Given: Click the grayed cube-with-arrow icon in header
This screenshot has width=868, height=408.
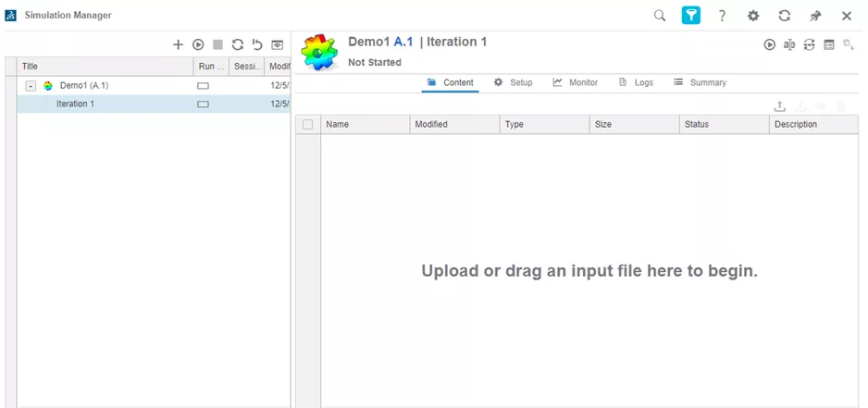Looking at the screenshot, I should coord(848,44).
